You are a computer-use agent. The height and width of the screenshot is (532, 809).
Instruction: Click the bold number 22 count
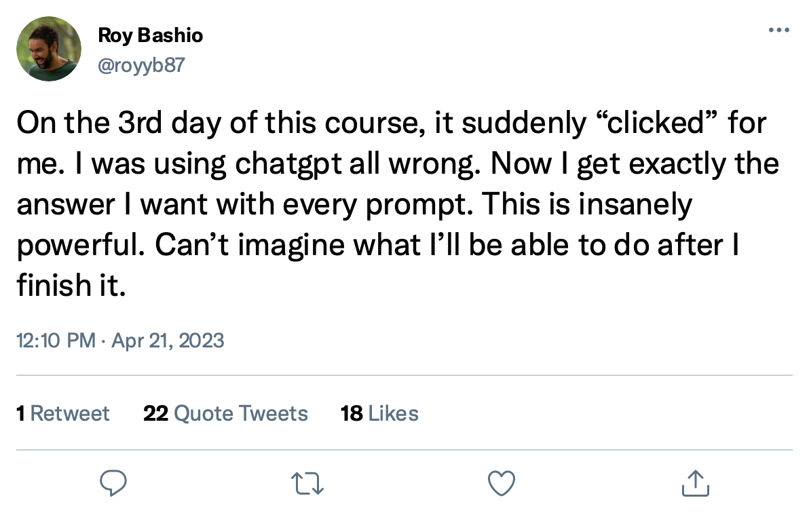[x=156, y=413]
